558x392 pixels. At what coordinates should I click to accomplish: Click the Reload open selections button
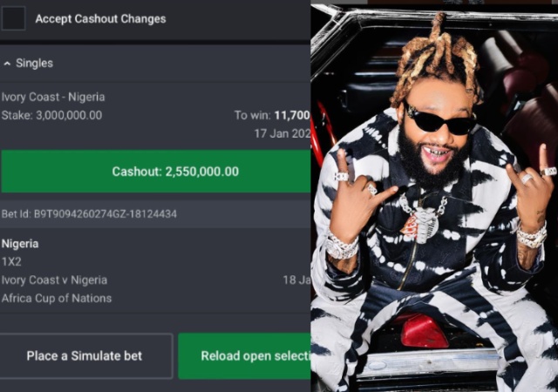244,355
